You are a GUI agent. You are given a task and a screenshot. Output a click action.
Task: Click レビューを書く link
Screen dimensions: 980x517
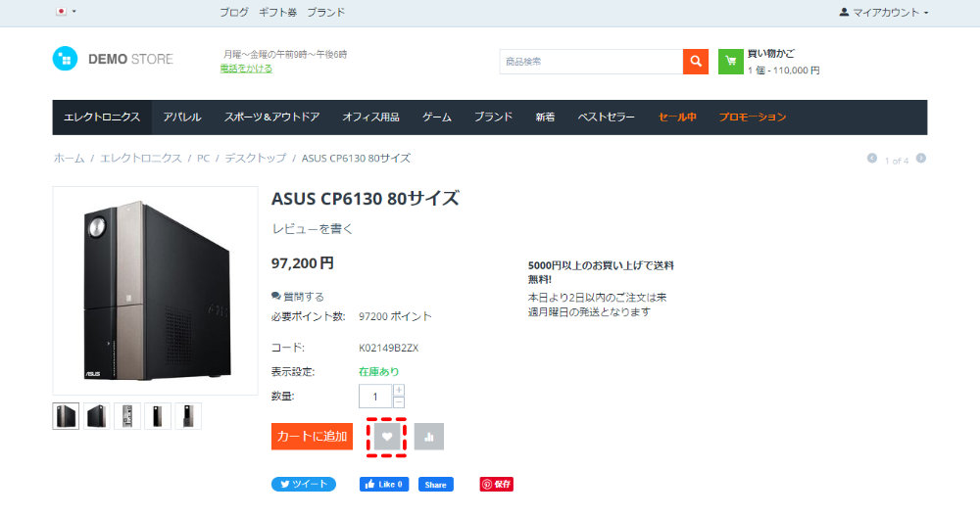pos(312,229)
